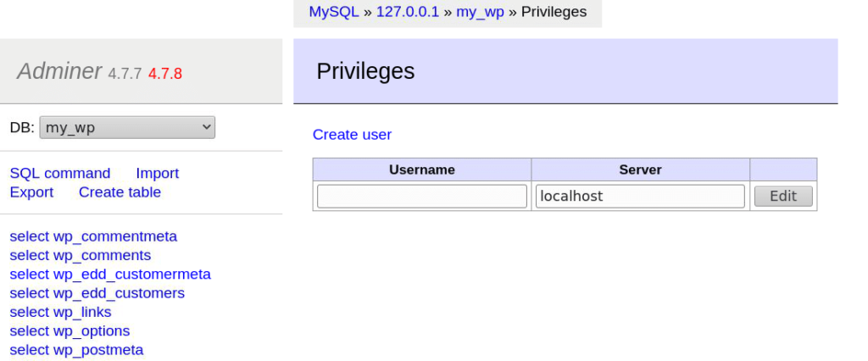Click the Adminer logo title
868x361 pixels.
click(59, 71)
